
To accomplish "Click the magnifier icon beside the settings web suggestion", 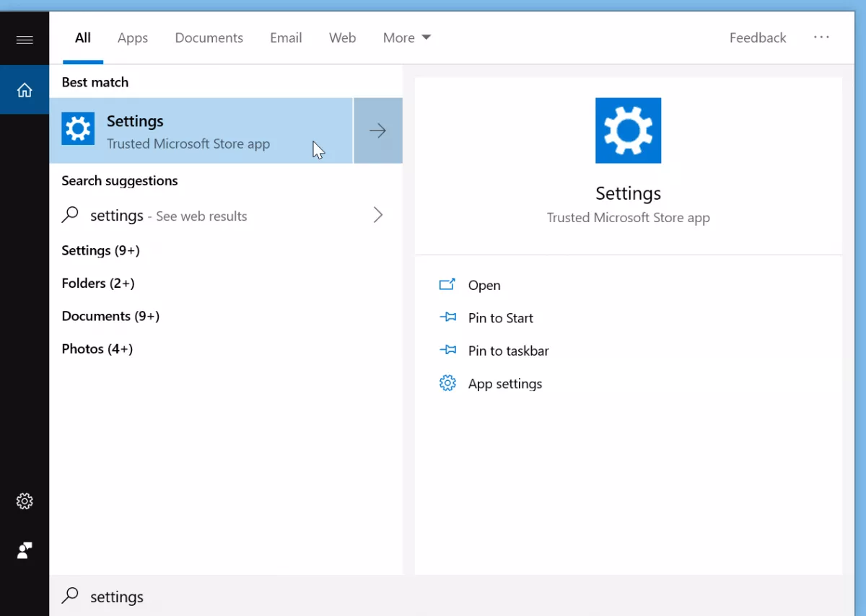I will pos(70,215).
